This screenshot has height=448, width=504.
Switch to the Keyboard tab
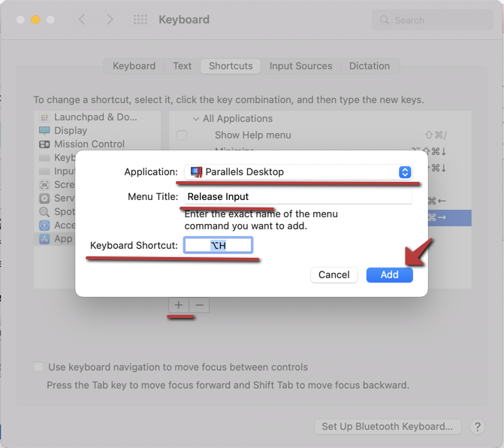click(134, 66)
